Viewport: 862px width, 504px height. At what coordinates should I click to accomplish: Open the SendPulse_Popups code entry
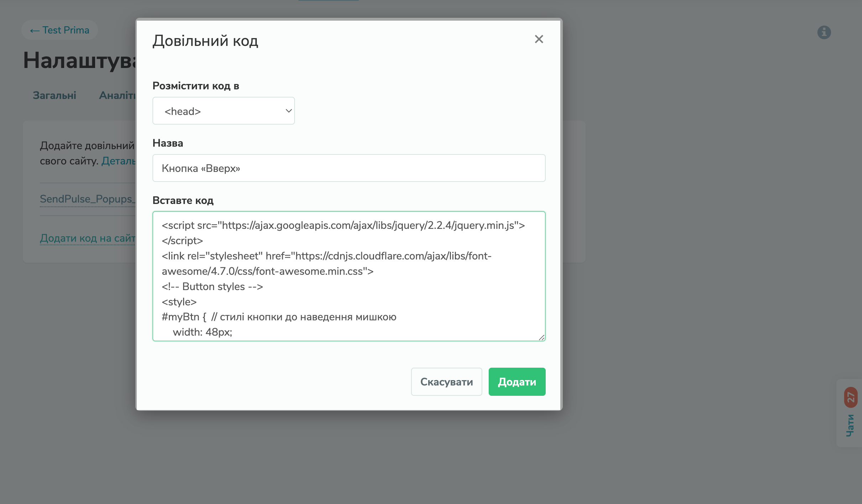coord(87,199)
